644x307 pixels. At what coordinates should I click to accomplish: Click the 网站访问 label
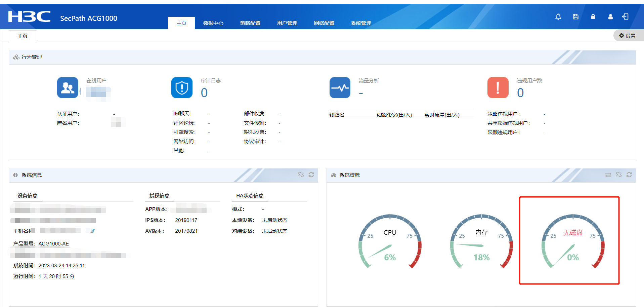click(x=184, y=142)
